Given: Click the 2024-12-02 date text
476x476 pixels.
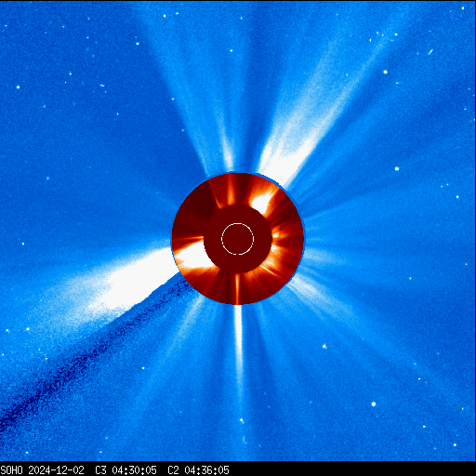Looking at the screenshot, I should point(56,470).
